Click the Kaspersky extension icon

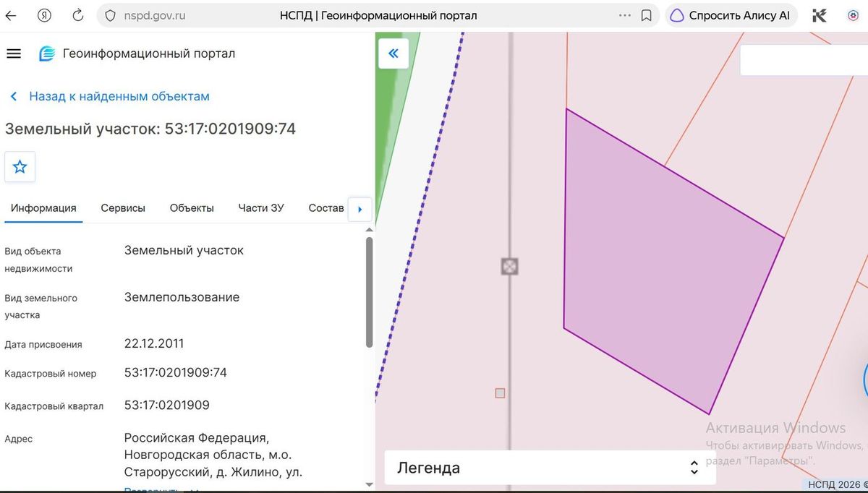coord(820,15)
